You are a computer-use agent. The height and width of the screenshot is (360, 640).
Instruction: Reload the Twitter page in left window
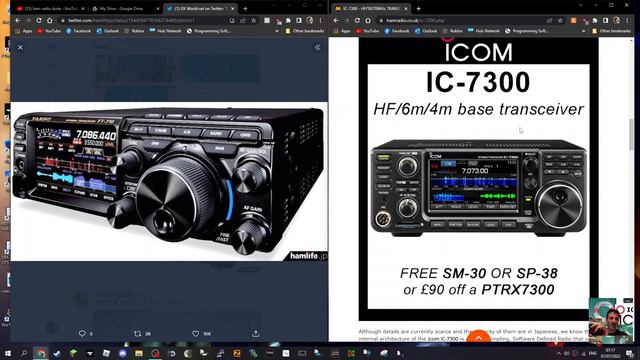(39, 20)
